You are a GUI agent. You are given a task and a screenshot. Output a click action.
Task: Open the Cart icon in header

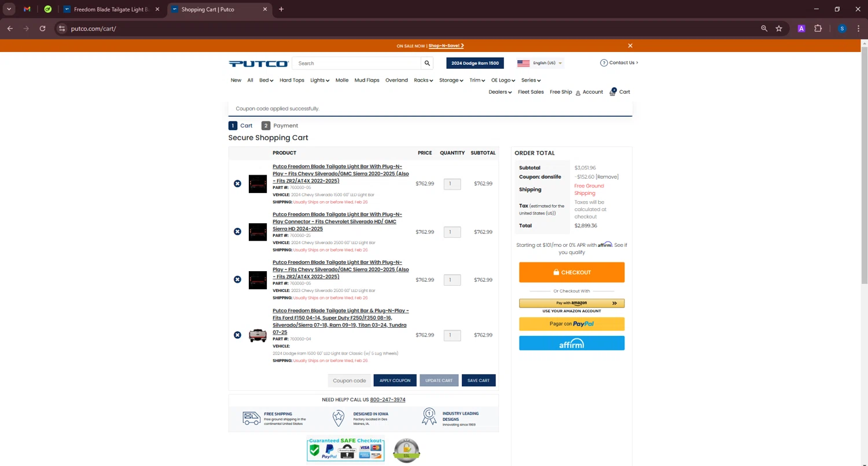pyautogui.click(x=620, y=92)
